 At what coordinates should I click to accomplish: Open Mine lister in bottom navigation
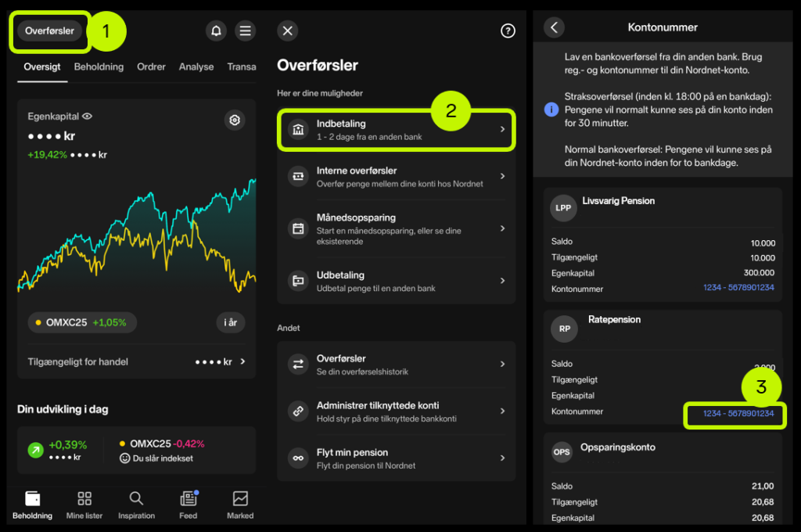point(84,505)
